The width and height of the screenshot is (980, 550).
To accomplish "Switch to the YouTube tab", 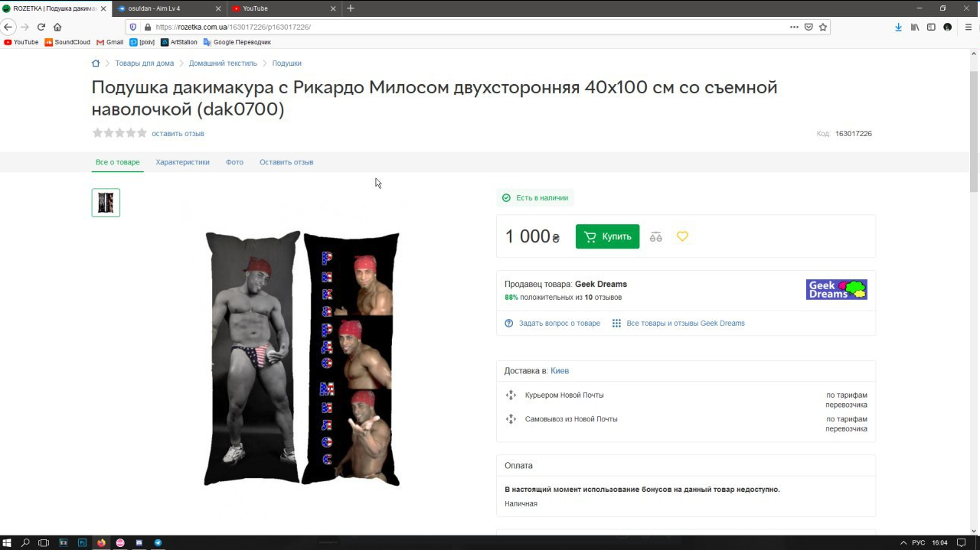I will [x=285, y=8].
